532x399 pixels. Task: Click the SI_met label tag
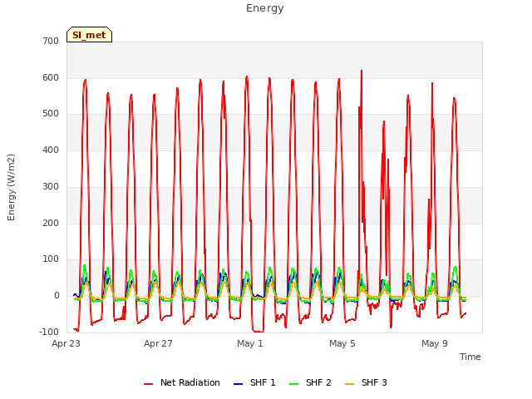(89, 35)
